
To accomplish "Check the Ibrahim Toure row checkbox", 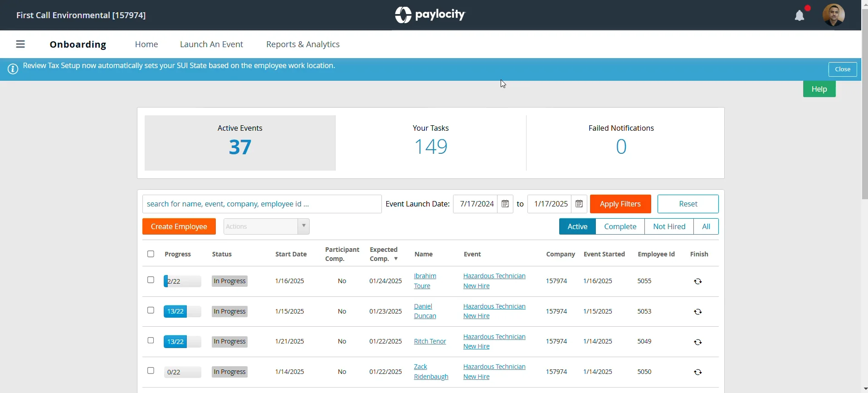I will (x=151, y=280).
